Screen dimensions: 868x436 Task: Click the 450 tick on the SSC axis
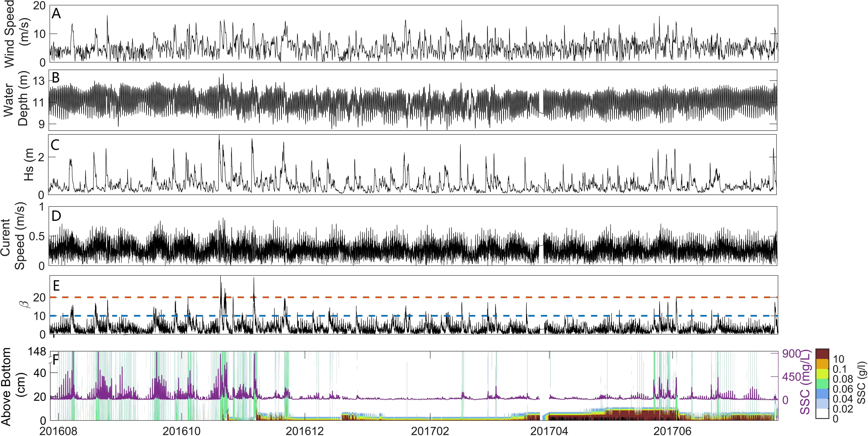(791, 376)
